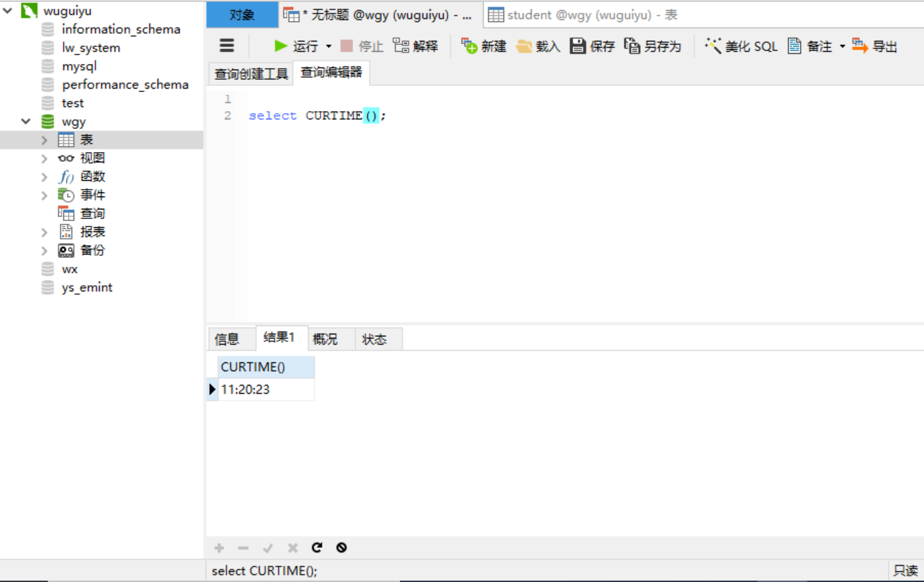Image resolution: width=924 pixels, height=582 pixels.
Task: Select the ys_emint database
Action: pos(87,287)
